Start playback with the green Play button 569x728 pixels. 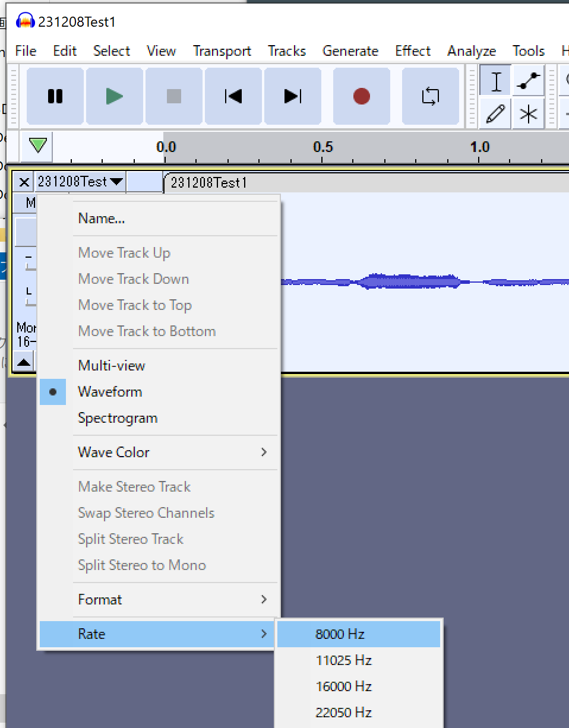[x=115, y=96]
